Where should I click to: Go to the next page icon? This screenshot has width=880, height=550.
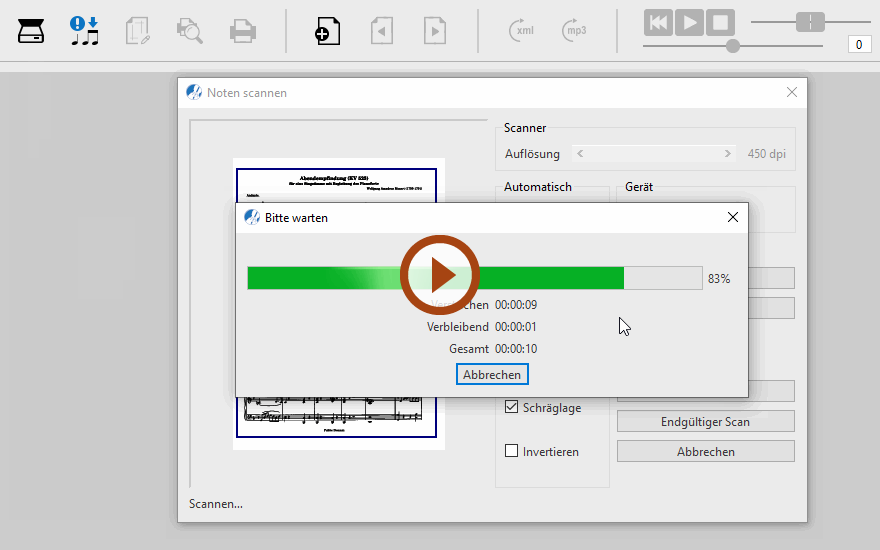pyautogui.click(x=434, y=31)
